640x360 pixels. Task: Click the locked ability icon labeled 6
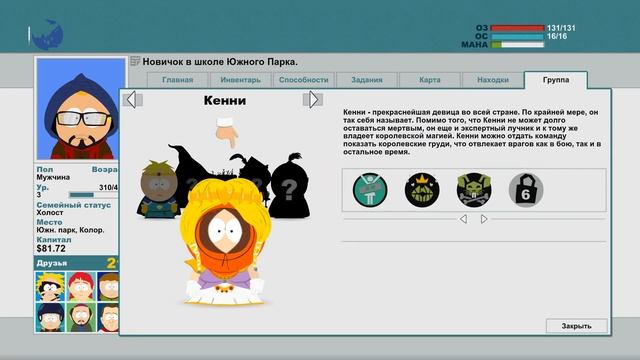526,190
